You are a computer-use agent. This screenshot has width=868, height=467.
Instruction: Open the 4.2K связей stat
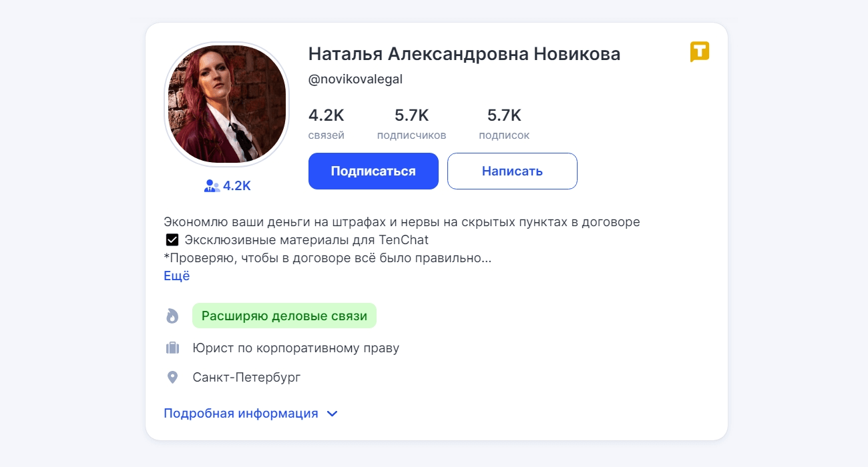(327, 124)
